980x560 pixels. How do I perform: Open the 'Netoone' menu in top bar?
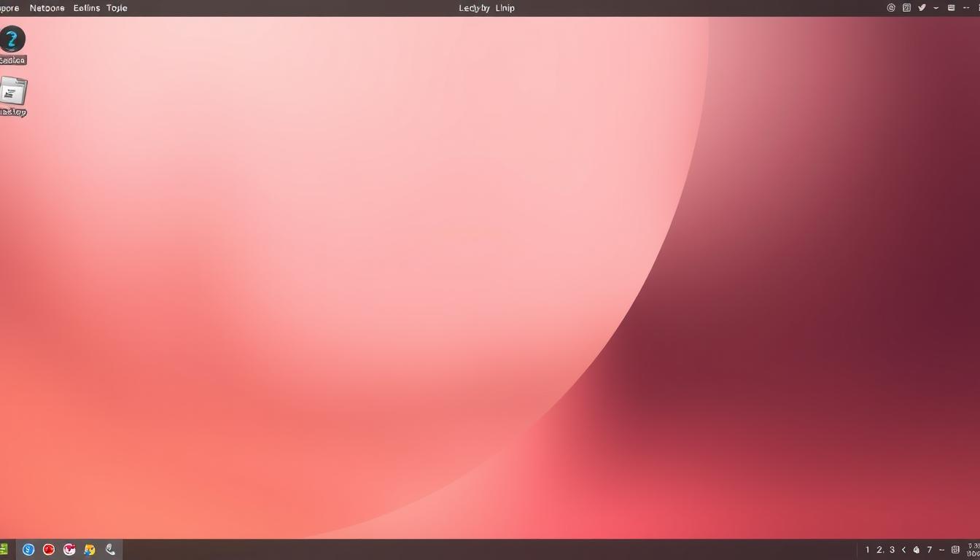[x=47, y=8]
